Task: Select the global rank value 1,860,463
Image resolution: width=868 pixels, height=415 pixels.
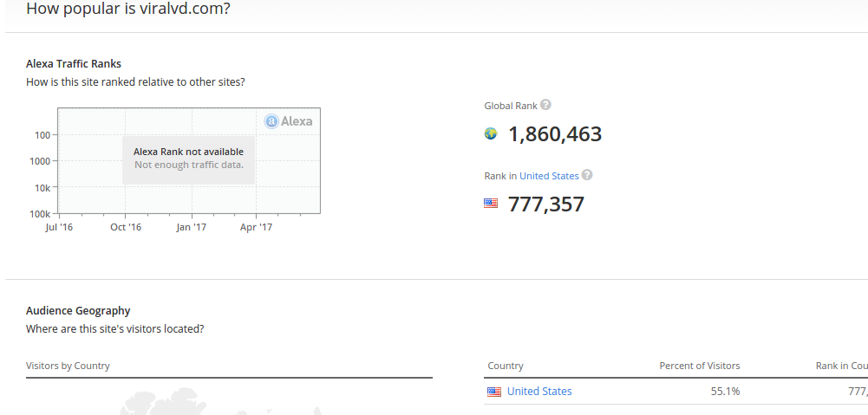Action: tap(555, 134)
